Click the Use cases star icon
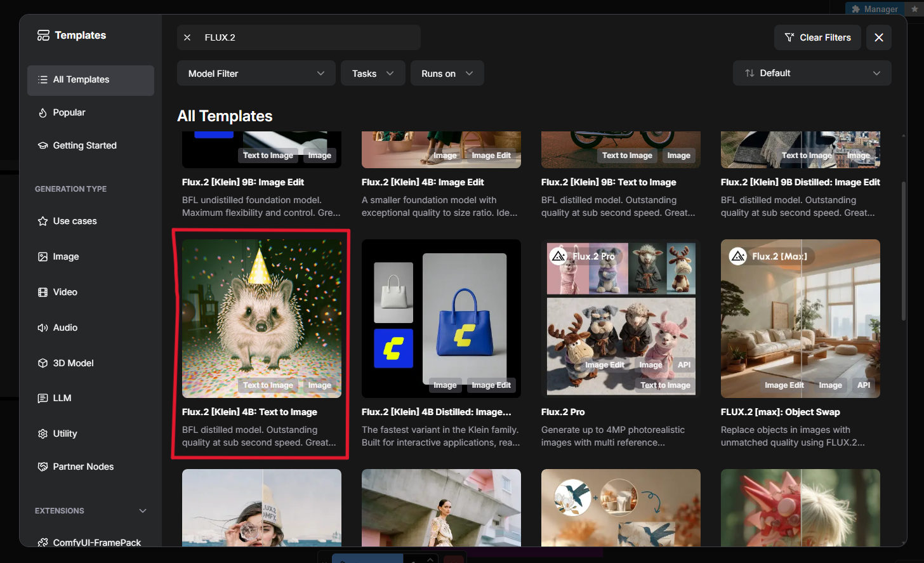 [43, 221]
